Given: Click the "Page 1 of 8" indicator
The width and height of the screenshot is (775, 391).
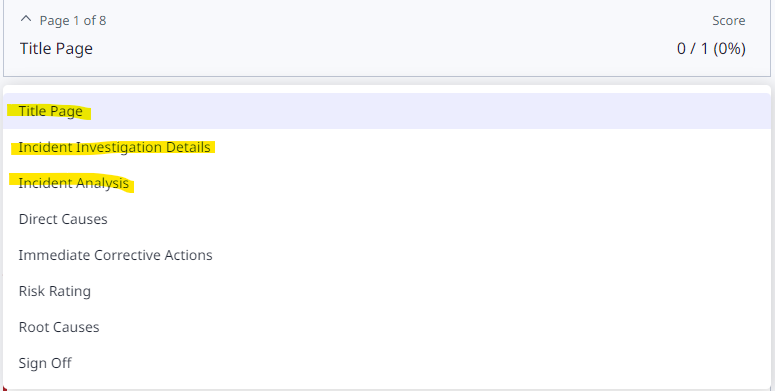Looking at the screenshot, I should point(73,20).
